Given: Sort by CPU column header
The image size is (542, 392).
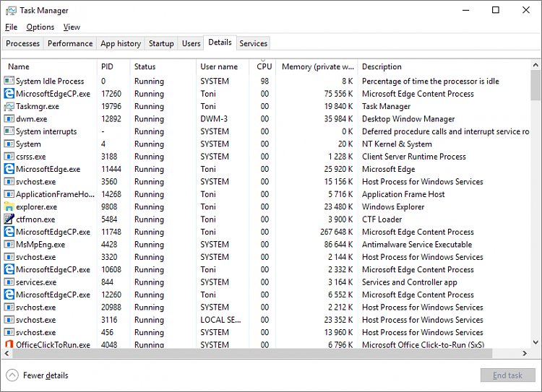Looking at the screenshot, I should (x=263, y=66).
